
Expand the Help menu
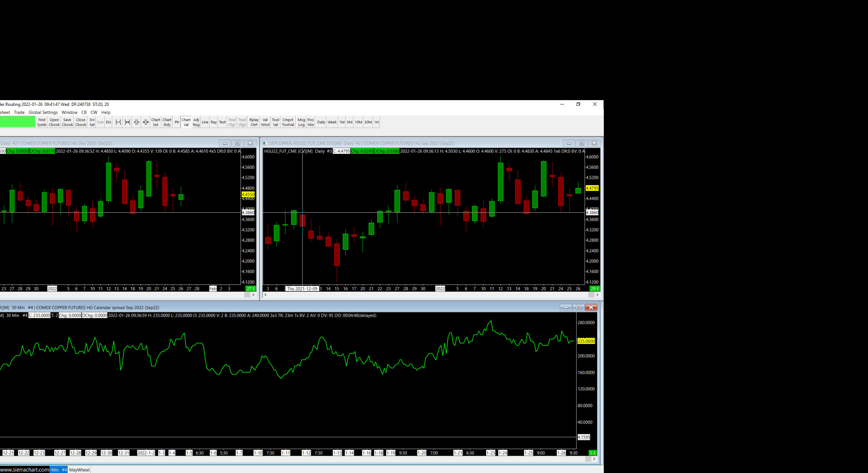tap(106, 112)
